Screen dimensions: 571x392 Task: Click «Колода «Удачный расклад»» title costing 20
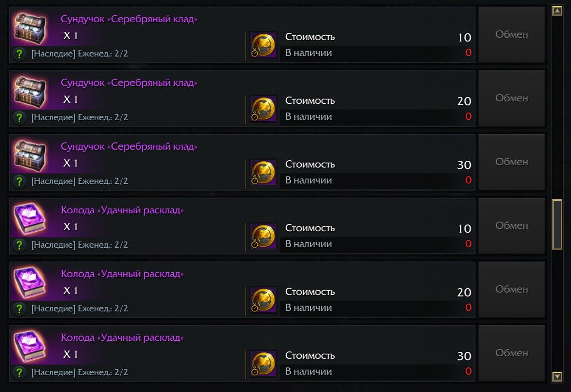coord(122,274)
